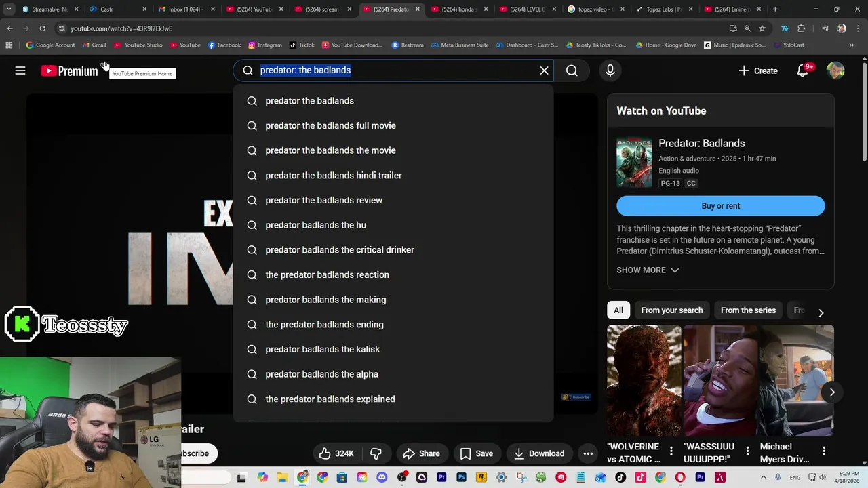
Task: Open Restream bookmark
Action: pos(408,45)
